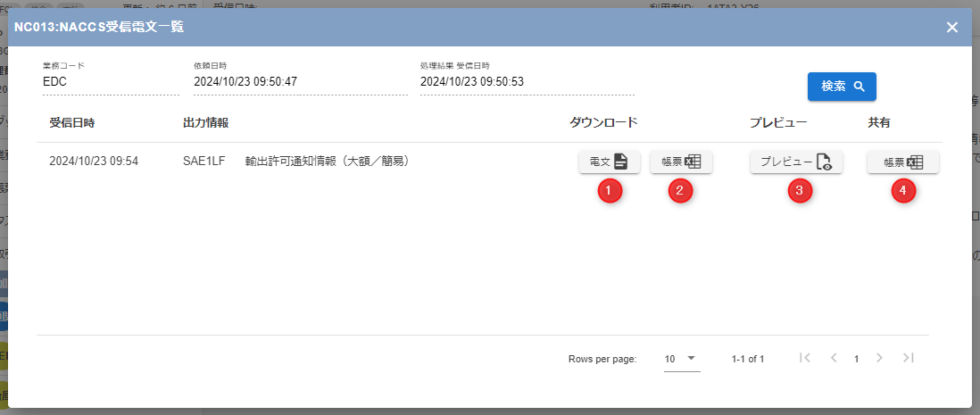Viewport: 980px width, 415px height.
Task: Go to the previous page of results
Action: tap(834, 359)
